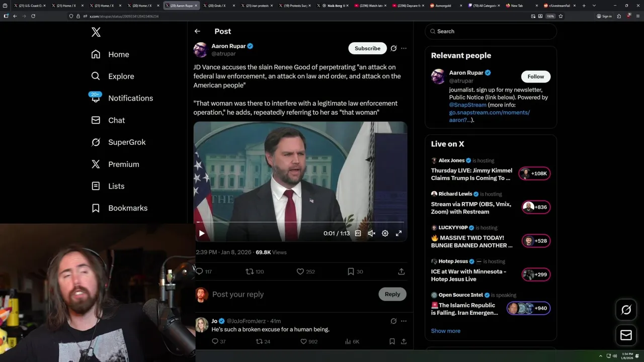Subscribe to Aaron Rupar
Image resolution: width=644 pixels, height=362 pixels.
point(367,48)
